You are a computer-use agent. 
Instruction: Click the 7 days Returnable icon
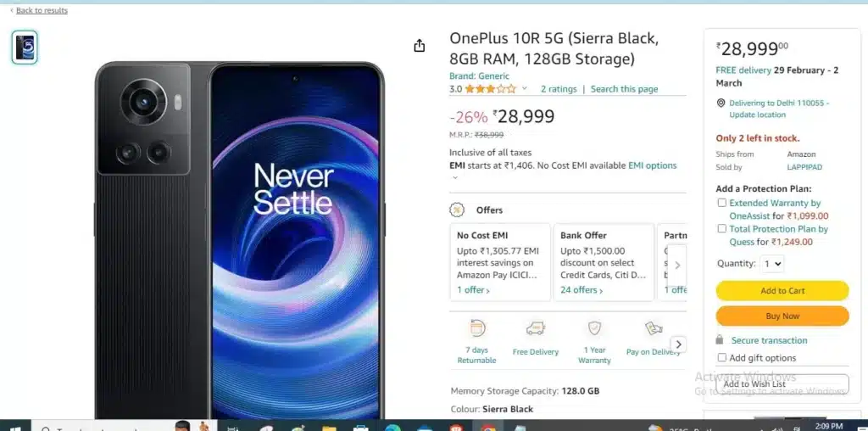[x=476, y=328]
